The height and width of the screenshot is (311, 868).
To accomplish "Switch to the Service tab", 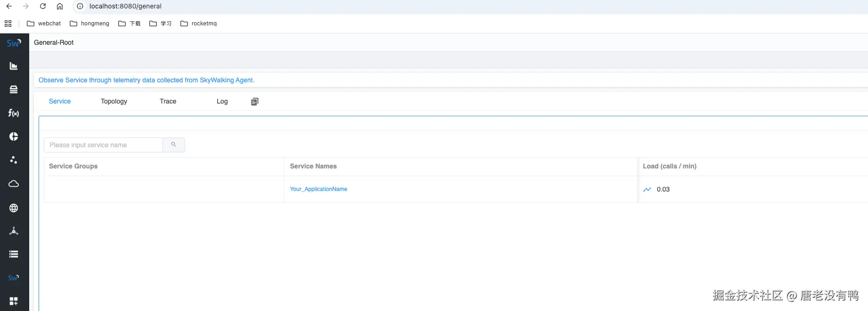I will (60, 101).
